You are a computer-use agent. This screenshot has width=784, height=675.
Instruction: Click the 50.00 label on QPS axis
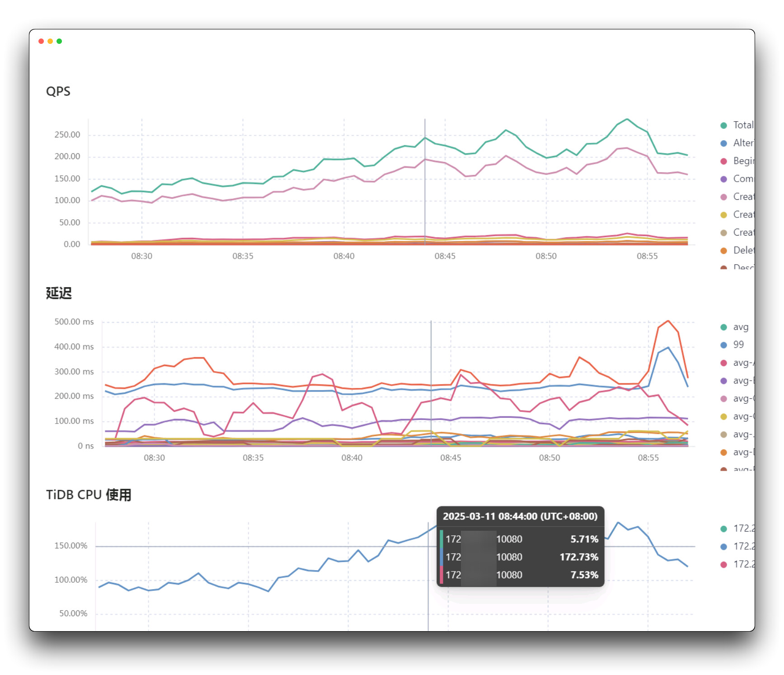coord(70,222)
